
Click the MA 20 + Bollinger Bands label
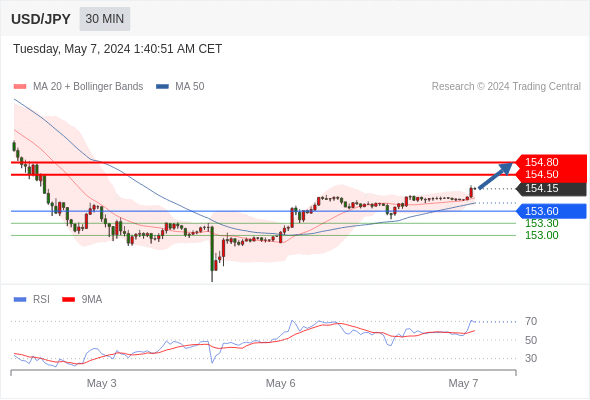tap(88, 87)
